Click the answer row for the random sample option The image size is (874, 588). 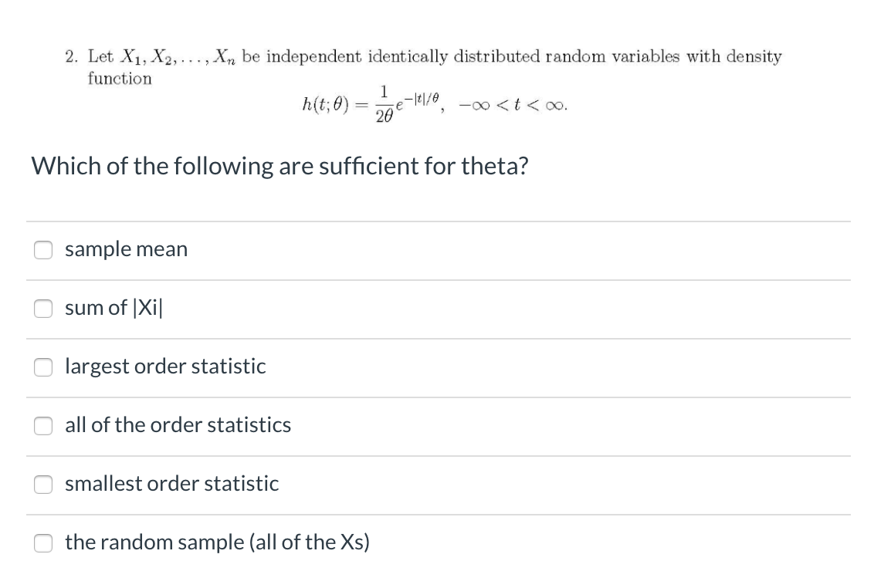(x=386, y=543)
